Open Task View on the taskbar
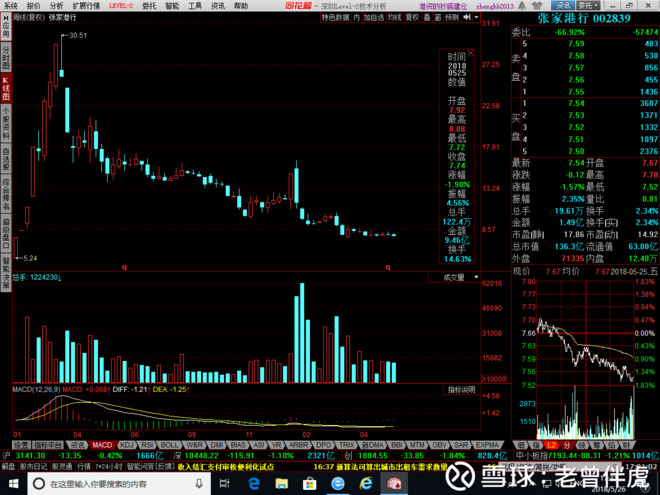 pos(225,484)
